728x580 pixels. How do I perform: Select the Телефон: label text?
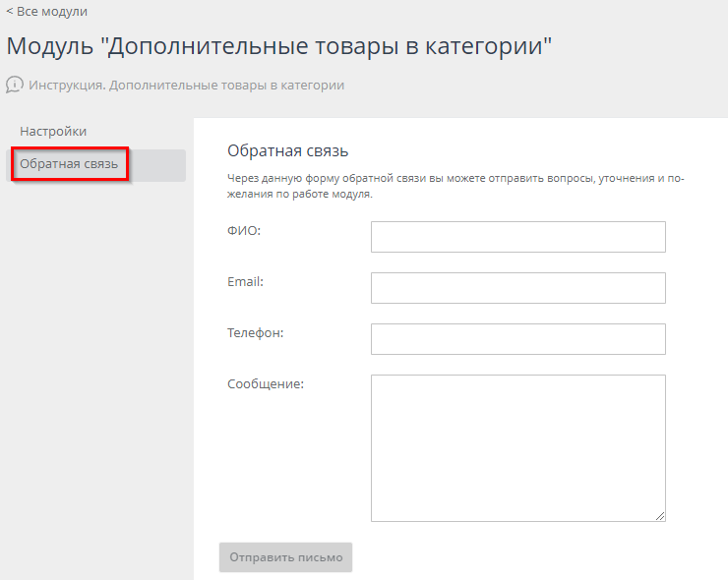pyautogui.click(x=255, y=332)
